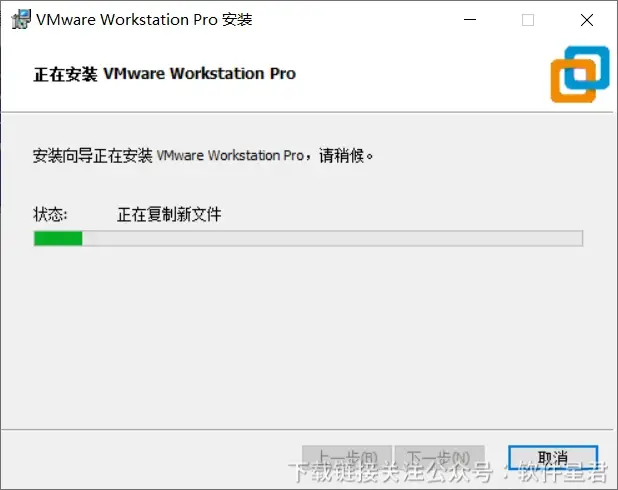Select the status text 正在复制新文件
This screenshot has height=490, width=618.
[169, 214]
